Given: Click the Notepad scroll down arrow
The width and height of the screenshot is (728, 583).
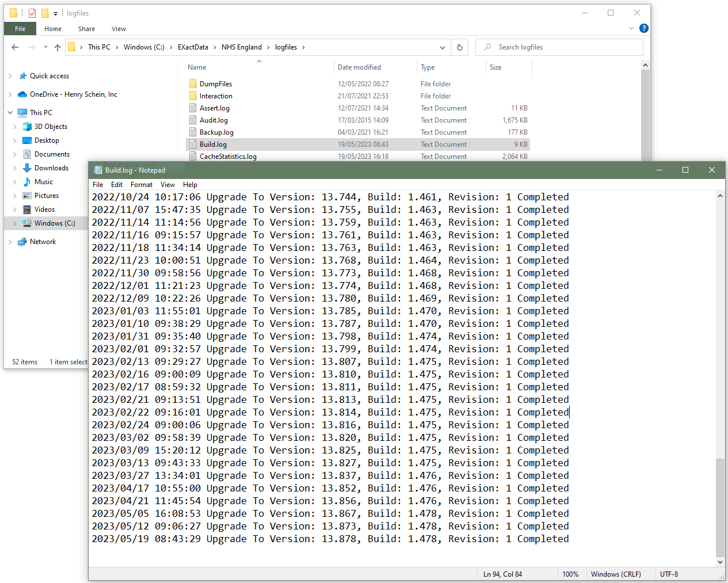Looking at the screenshot, I should (x=721, y=562).
